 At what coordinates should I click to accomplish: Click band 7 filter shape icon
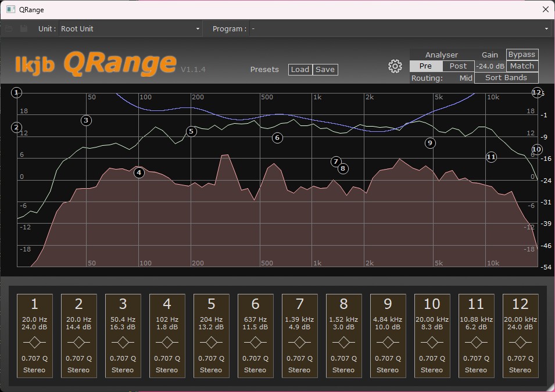299,341
